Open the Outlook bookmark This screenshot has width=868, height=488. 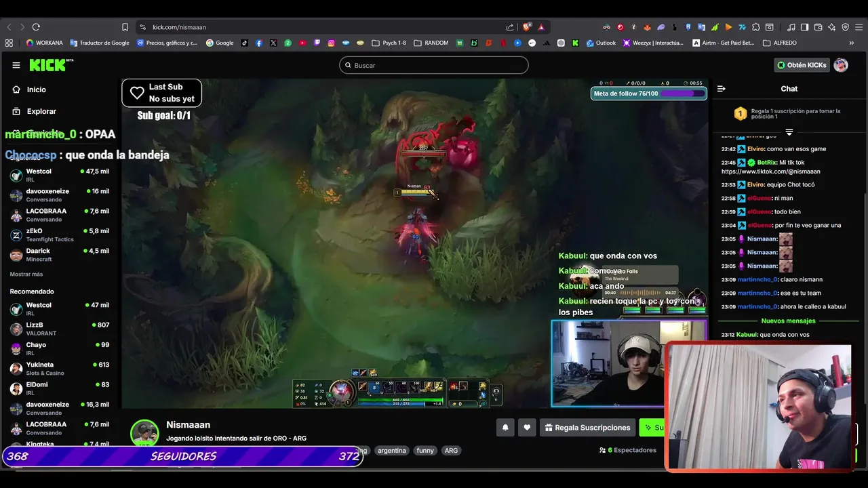pyautogui.click(x=600, y=43)
